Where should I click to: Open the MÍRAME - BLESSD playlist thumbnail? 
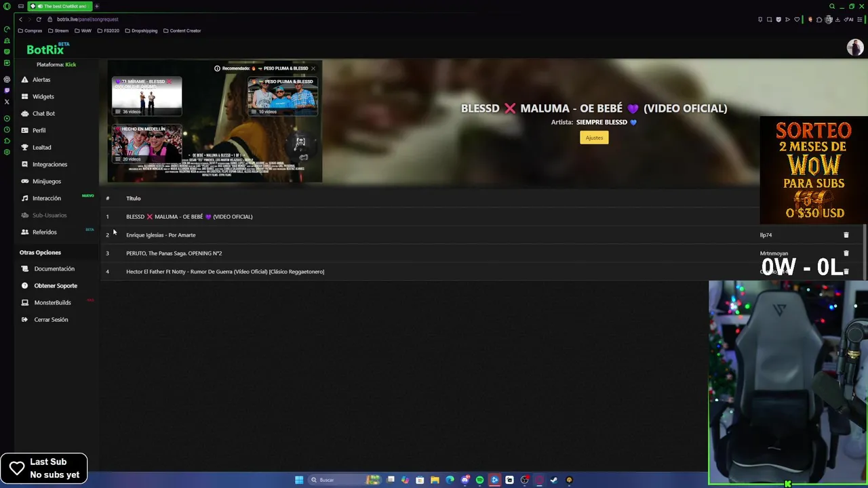(x=146, y=96)
